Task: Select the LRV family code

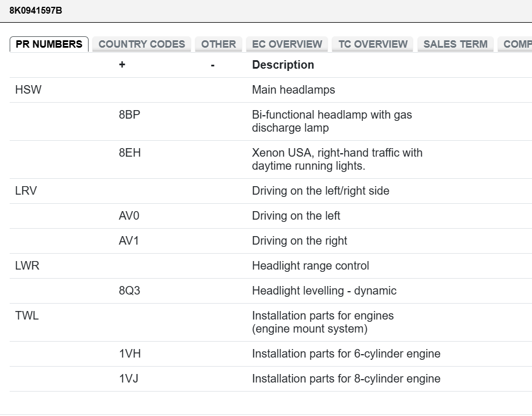Action: click(26, 191)
